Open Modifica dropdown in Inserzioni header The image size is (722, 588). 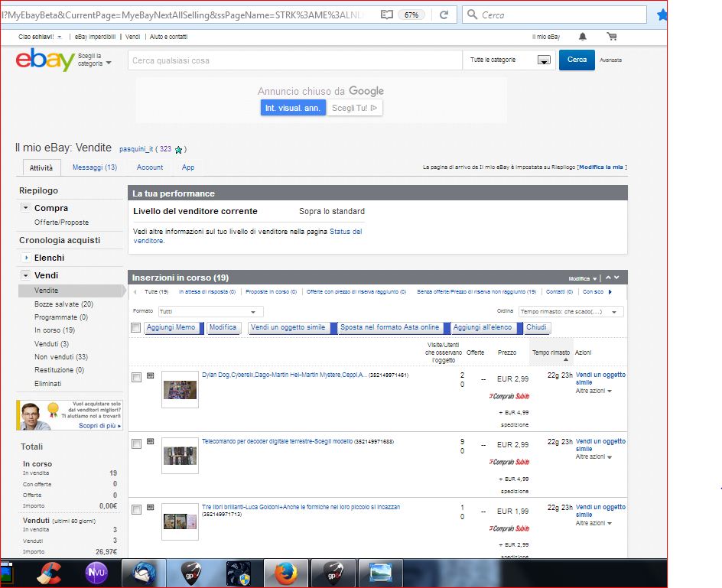pyautogui.click(x=582, y=278)
